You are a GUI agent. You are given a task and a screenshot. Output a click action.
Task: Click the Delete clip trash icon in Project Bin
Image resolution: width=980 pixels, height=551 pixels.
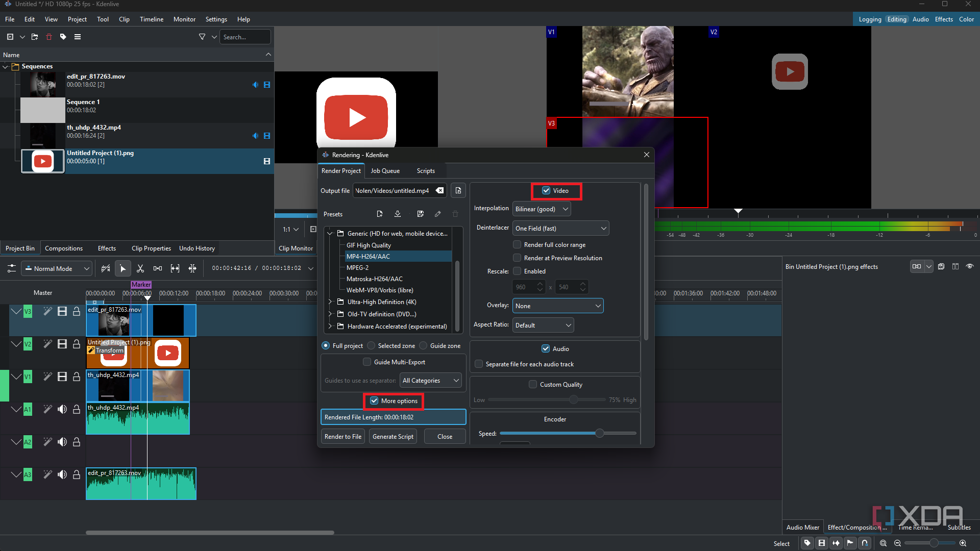(x=49, y=37)
